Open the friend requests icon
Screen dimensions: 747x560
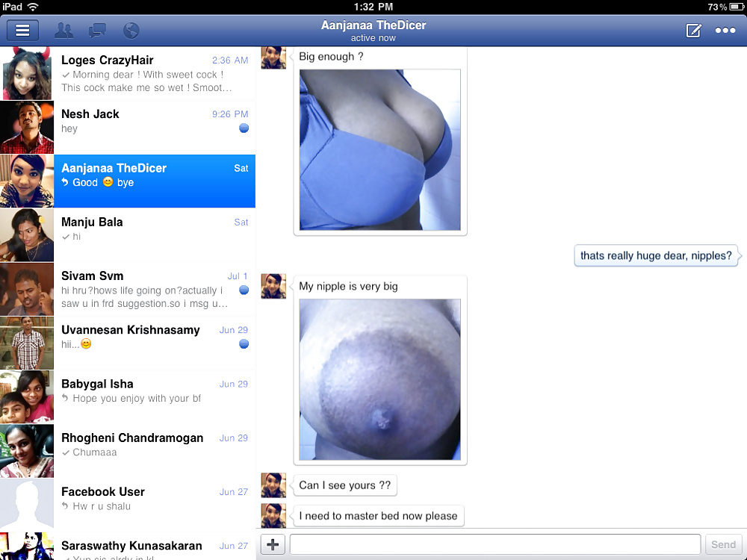(x=64, y=31)
